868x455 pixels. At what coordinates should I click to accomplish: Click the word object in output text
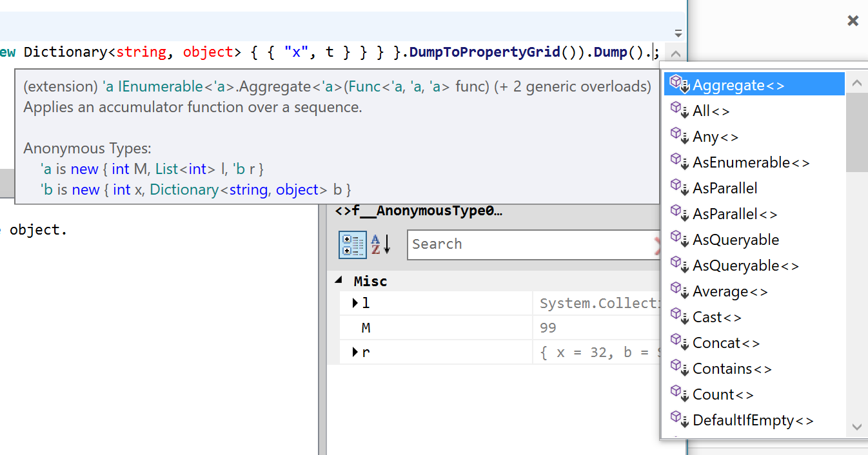click(35, 229)
